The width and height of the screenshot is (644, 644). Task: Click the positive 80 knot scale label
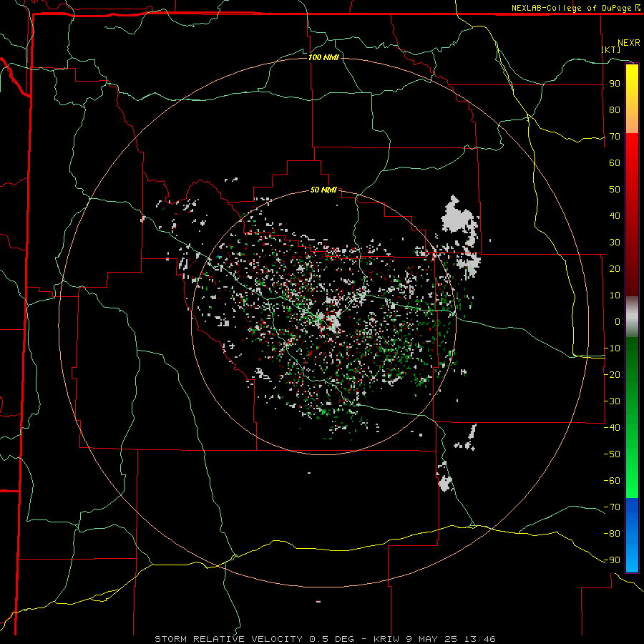[615, 110]
